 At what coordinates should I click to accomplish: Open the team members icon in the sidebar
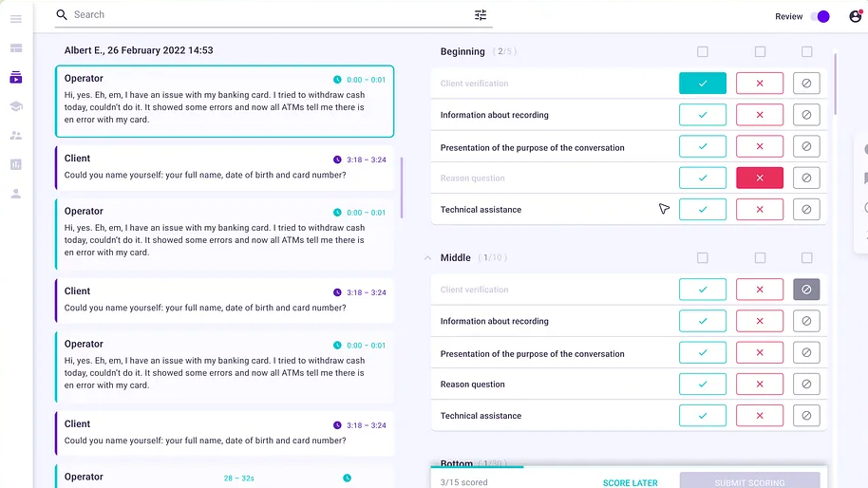(x=16, y=136)
